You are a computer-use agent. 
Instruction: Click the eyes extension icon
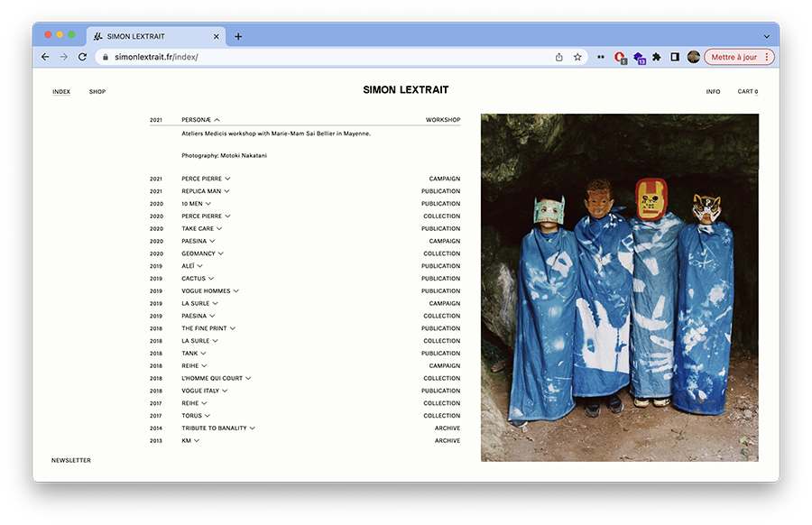(x=601, y=57)
